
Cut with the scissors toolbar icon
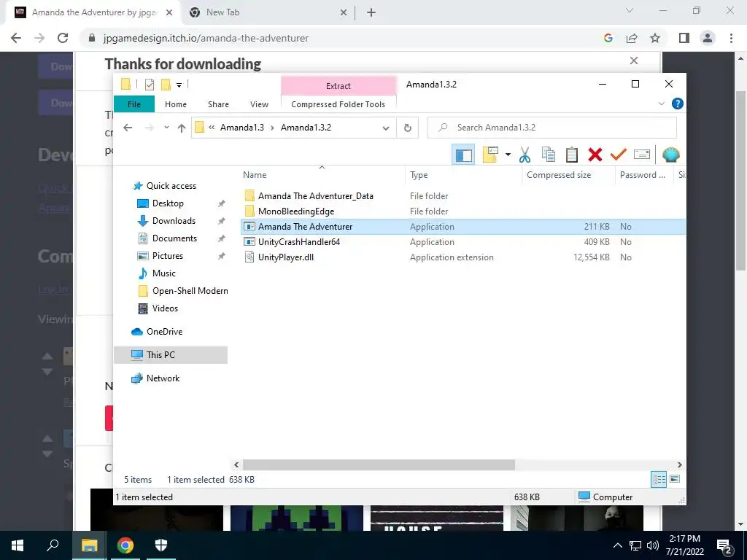click(525, 155)
